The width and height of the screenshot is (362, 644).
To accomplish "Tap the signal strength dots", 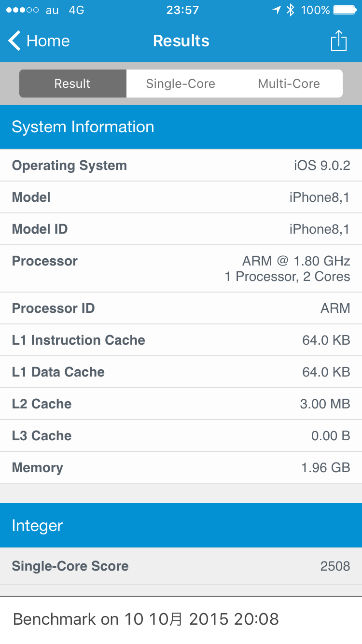I will (x=22, y=10).
